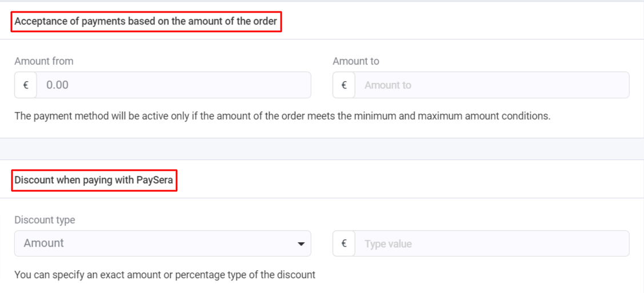This screenshot has height=293, width=644.
Task: Focus the Amount from input field
Action: 174,85
